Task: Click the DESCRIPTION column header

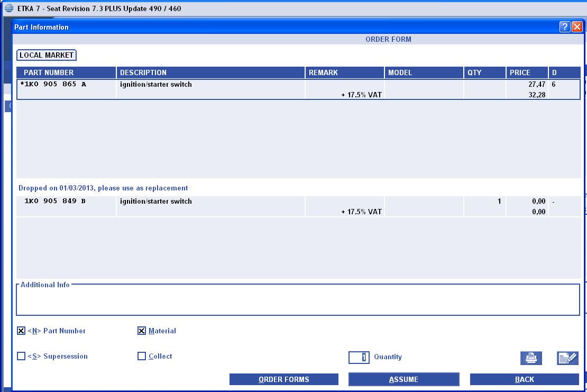Action: (x=211, y=72)
